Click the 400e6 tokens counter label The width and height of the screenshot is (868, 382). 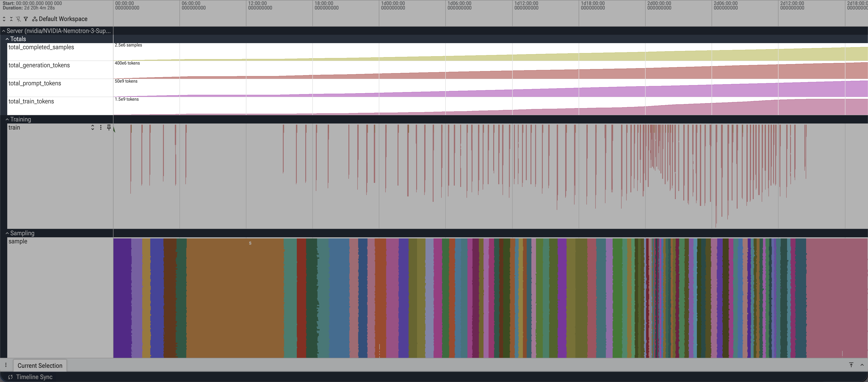point(127,63)
